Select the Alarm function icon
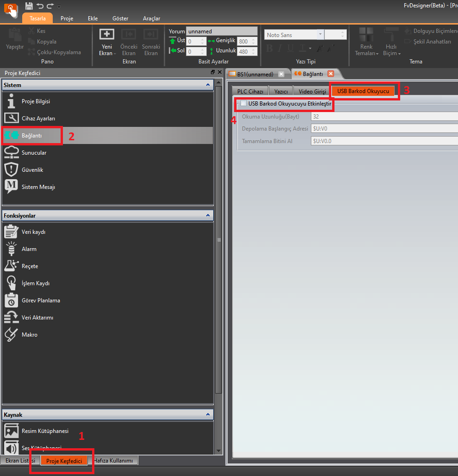458x476 pixels. (x=11, y=249)
